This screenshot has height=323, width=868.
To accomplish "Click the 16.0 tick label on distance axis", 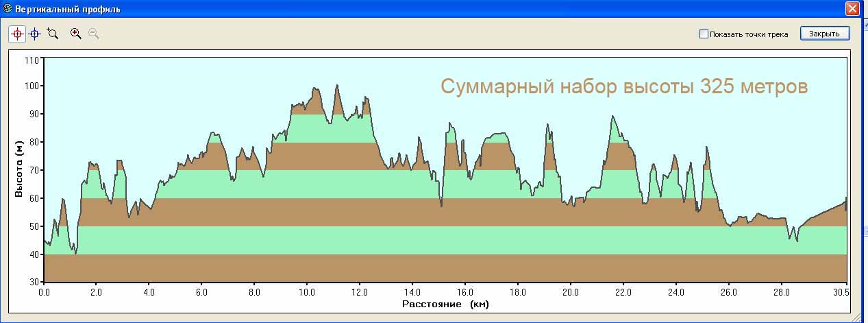I will click(465, 291).
